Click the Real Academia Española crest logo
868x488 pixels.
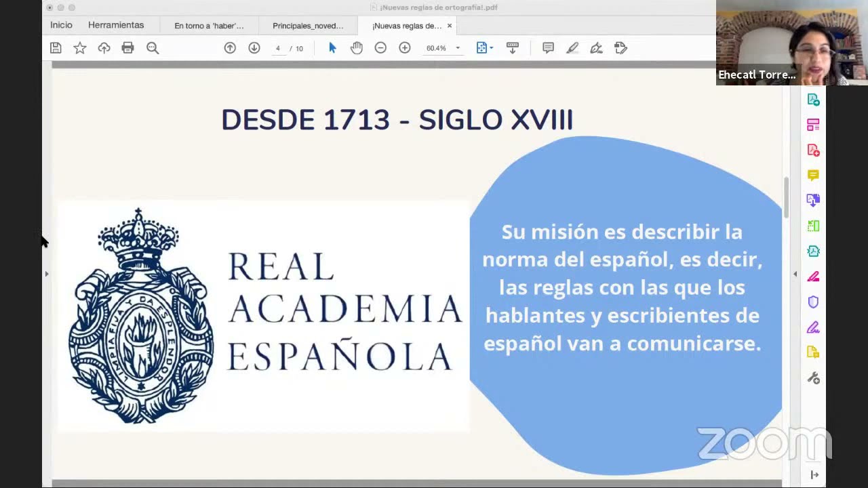(x=141, y=316)
